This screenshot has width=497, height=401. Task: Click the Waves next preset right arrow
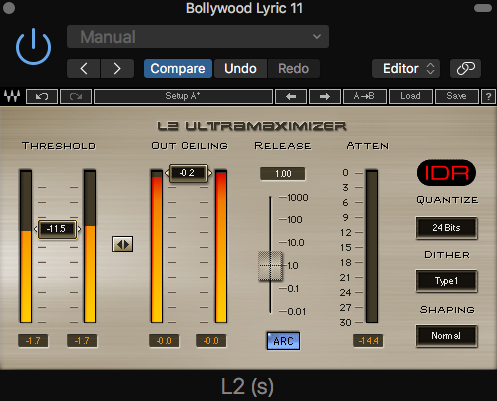pos(325,97)
